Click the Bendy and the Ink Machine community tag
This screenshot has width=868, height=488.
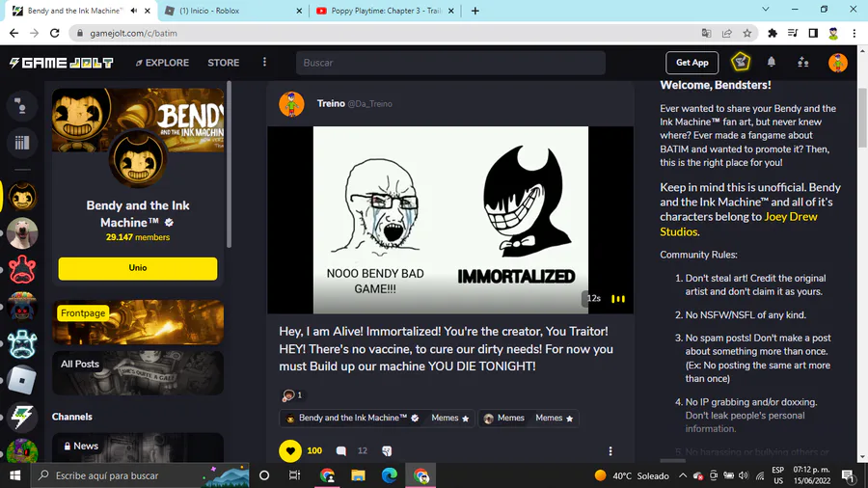pos(353,418)
